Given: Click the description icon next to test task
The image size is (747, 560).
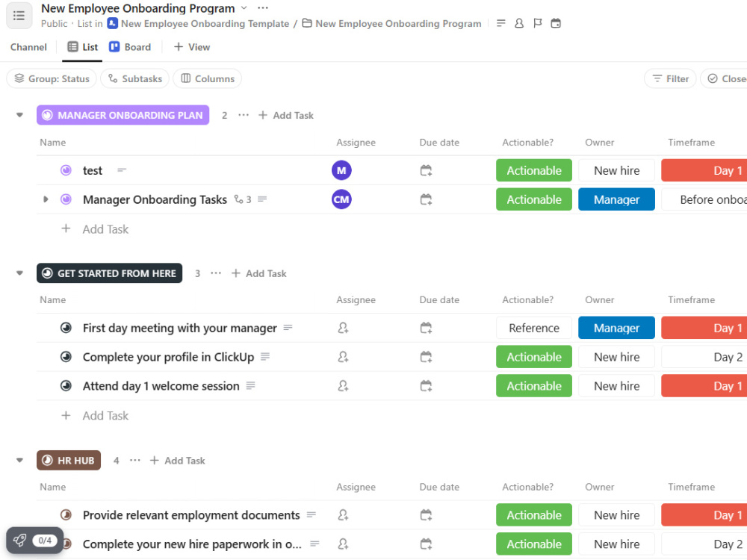Looking at the screenshot, I should (x=122, y=170).
